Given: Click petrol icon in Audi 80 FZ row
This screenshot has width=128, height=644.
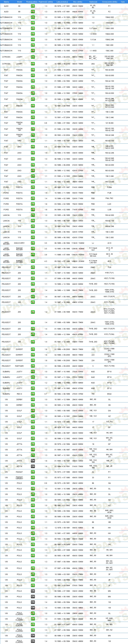Looking at the screenshot, I should pyautogui.click(x=33, y=11).
